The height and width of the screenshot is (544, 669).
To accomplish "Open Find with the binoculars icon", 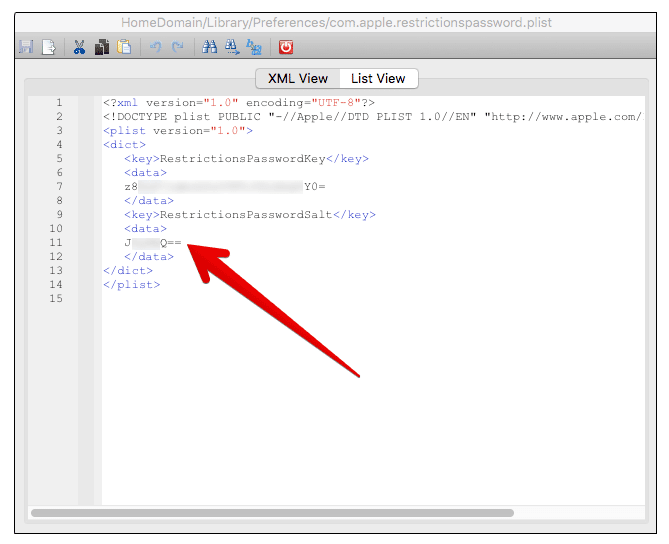I will coord(209,47).
